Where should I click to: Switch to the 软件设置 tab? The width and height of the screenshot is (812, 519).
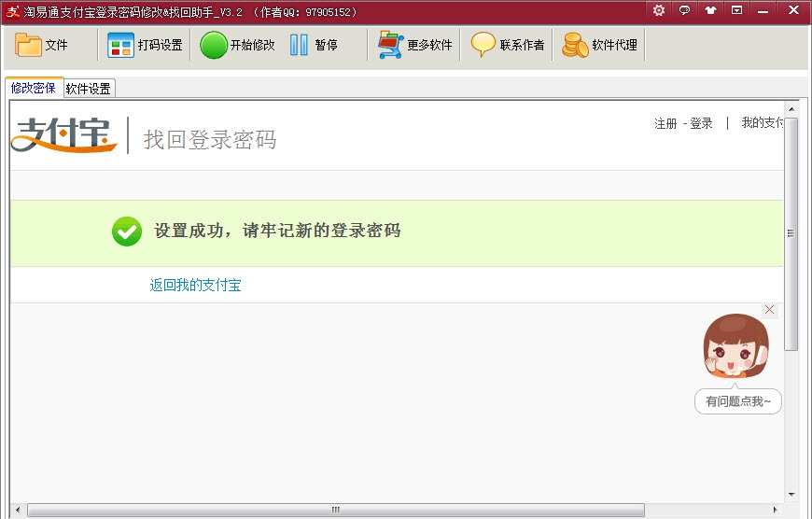point(89,89)
